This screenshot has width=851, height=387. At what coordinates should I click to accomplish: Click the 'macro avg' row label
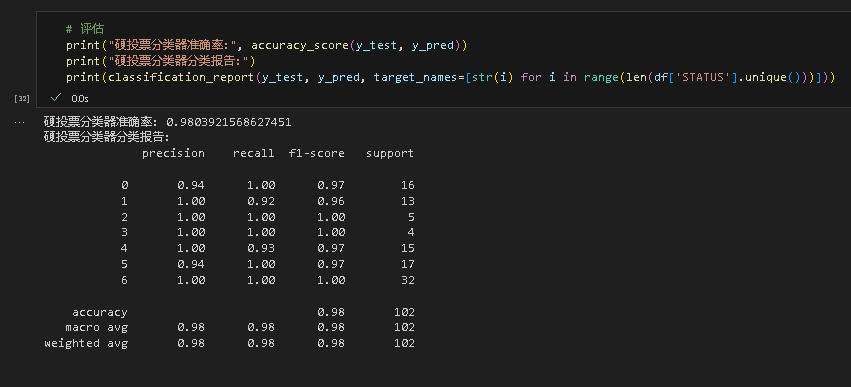click(x=97, y=327)
